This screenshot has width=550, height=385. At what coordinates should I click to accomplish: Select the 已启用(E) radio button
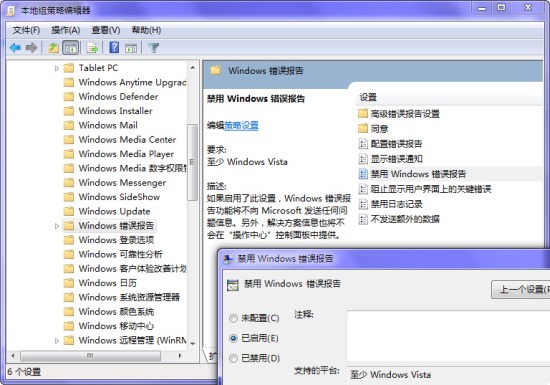point(233,338)
